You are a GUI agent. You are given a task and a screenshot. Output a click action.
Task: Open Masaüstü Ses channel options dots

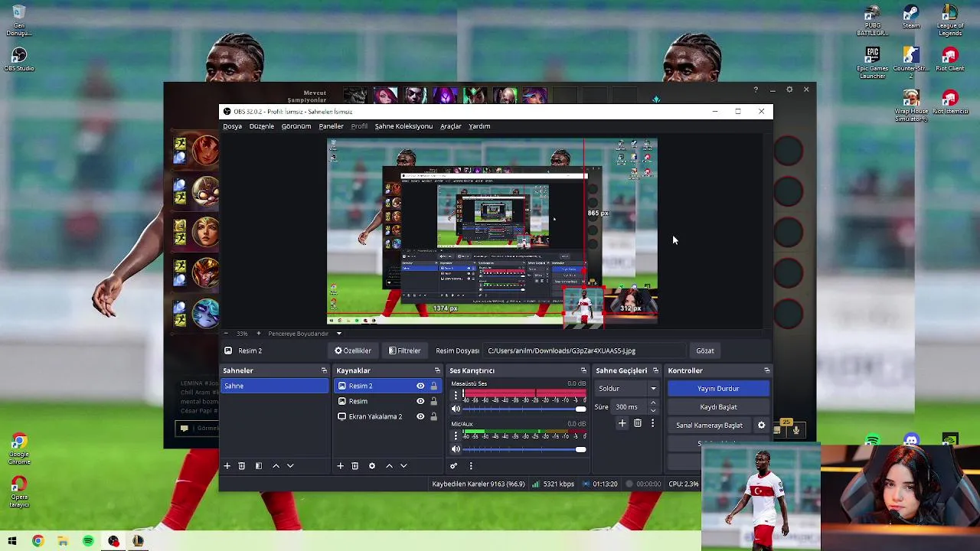point(456,396)
